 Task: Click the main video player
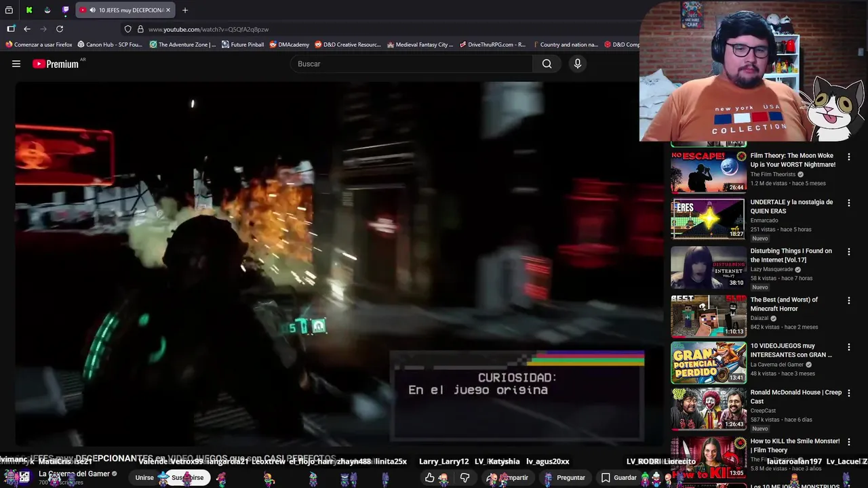339,264
